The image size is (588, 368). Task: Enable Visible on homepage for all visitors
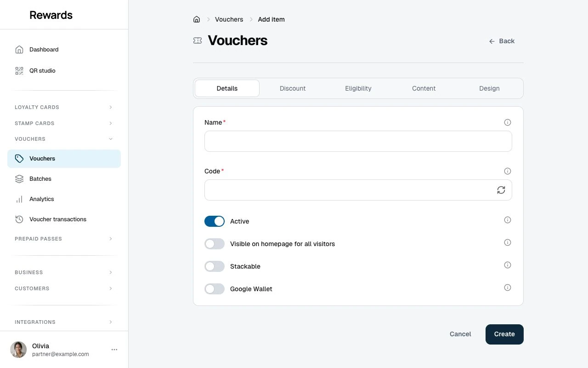click(215, 244)
